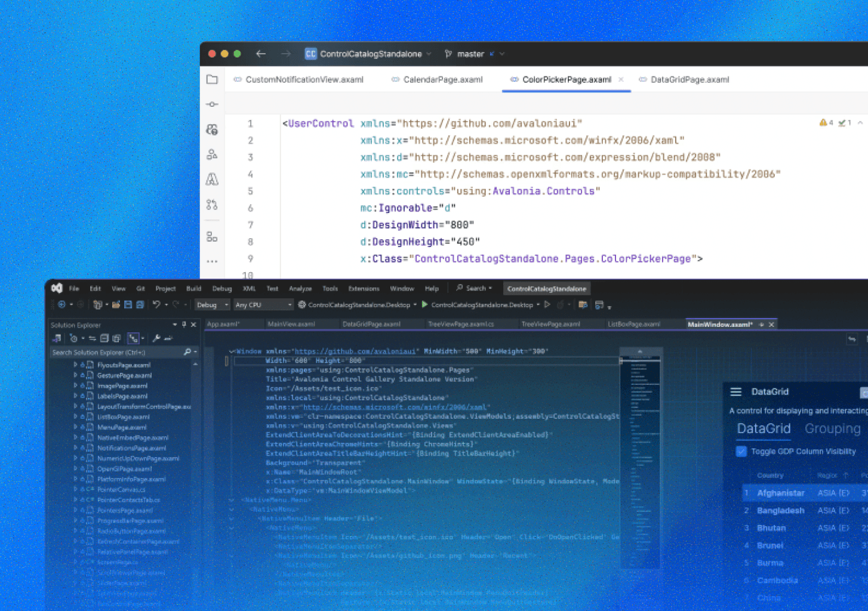Click the Visual Studio Search button
The image size is (868, 611).
point(474,288)
